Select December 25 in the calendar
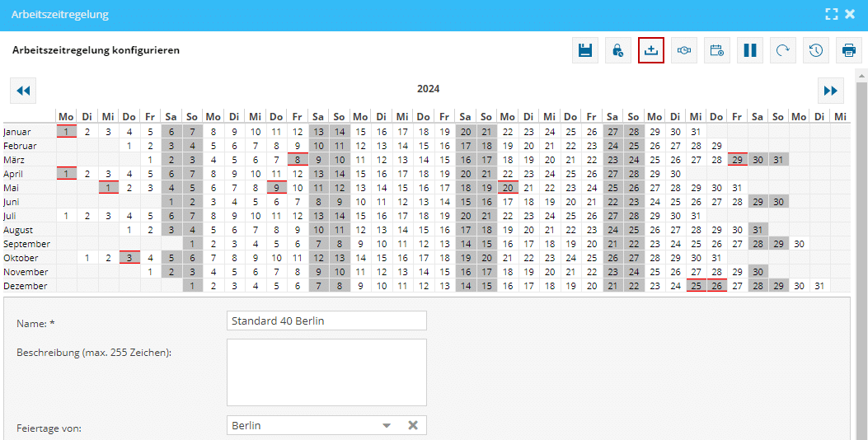 696,286
